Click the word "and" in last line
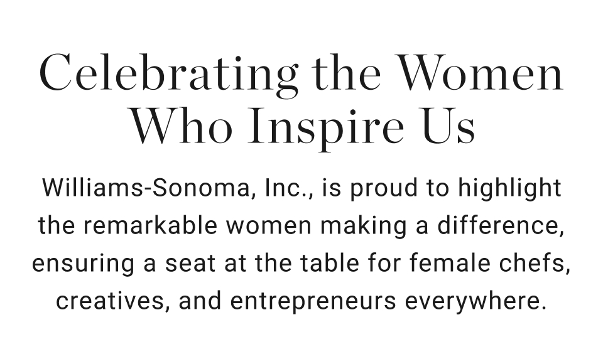Screen dimensions: 603x364 200,301
